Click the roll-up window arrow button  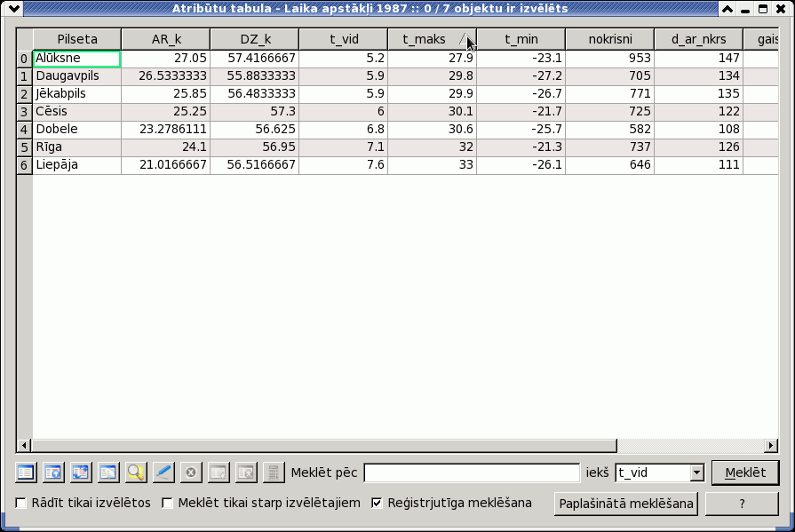click(x=727, y=9)
